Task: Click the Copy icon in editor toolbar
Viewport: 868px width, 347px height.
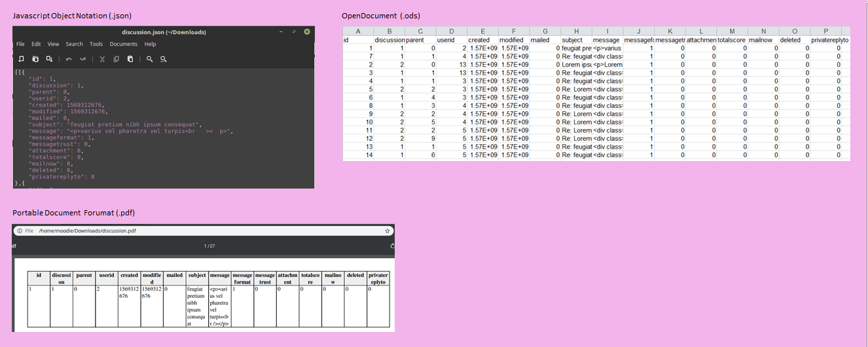Action: click(x=116, y=59)
